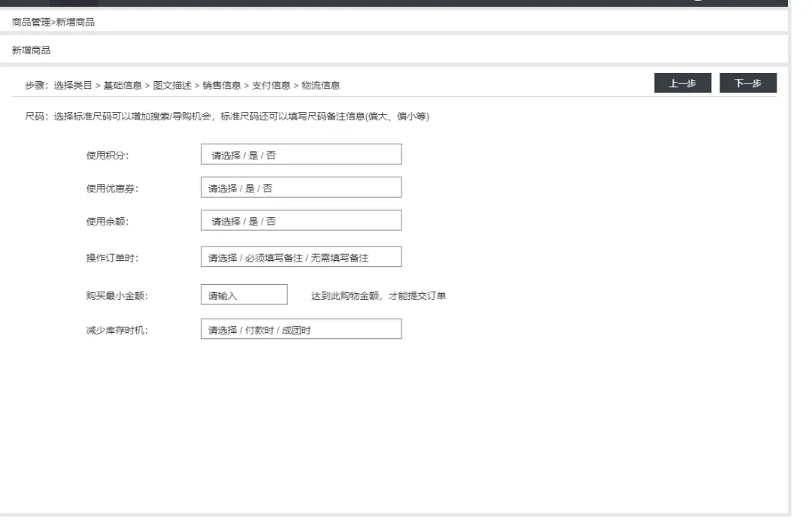Select the 支付信息 step

click(271, 86)
